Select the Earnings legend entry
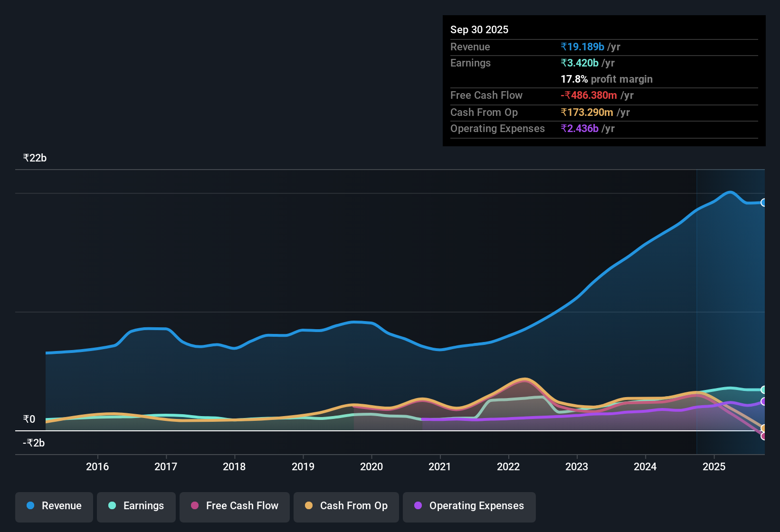The height and width of the screenshot is (532, 780). coord(136,507)
